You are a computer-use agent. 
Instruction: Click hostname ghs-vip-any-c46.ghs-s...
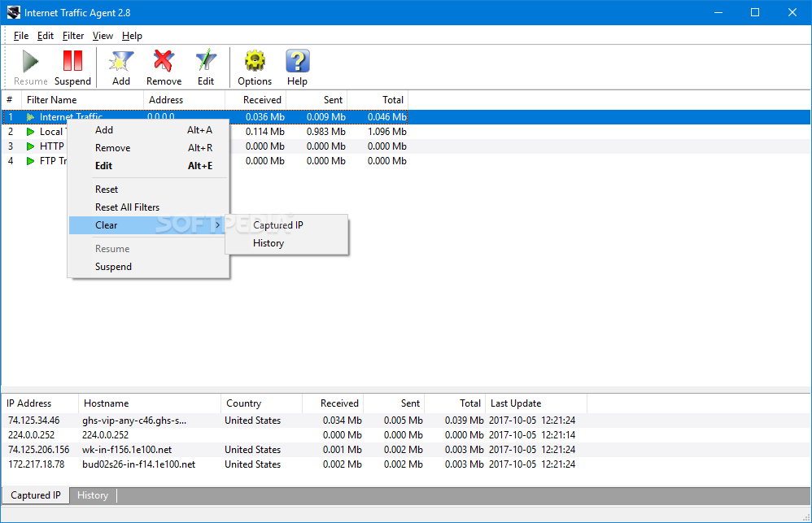(x=134, y=421)
